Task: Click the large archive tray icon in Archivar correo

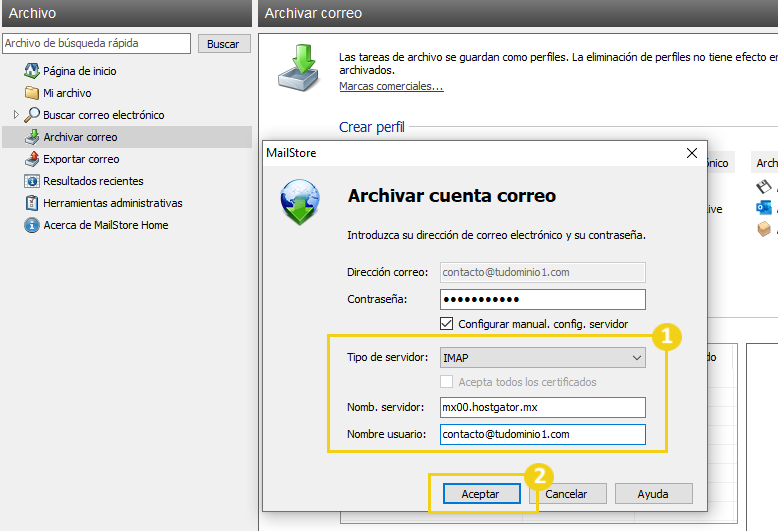Action: pos(299,67)
